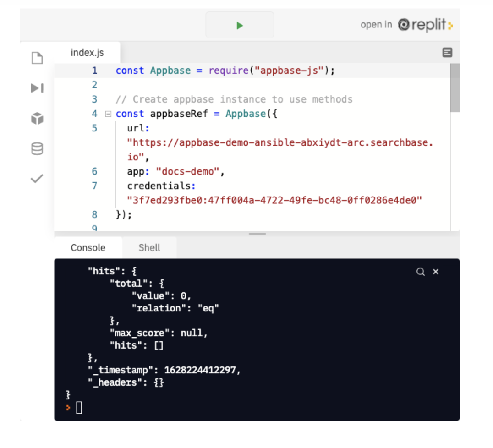Follow the "open in replit" link

click(x=406, y=25)
